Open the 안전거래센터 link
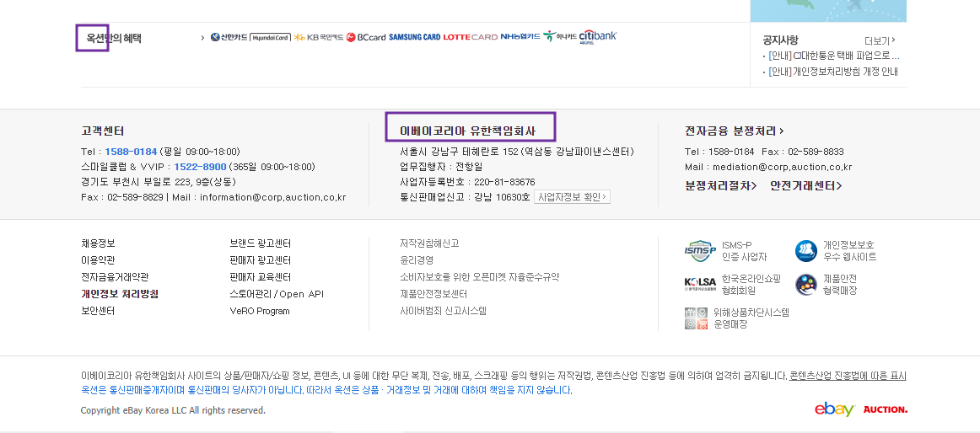Screen dimensions: 980x433 [x=805, y=185]
